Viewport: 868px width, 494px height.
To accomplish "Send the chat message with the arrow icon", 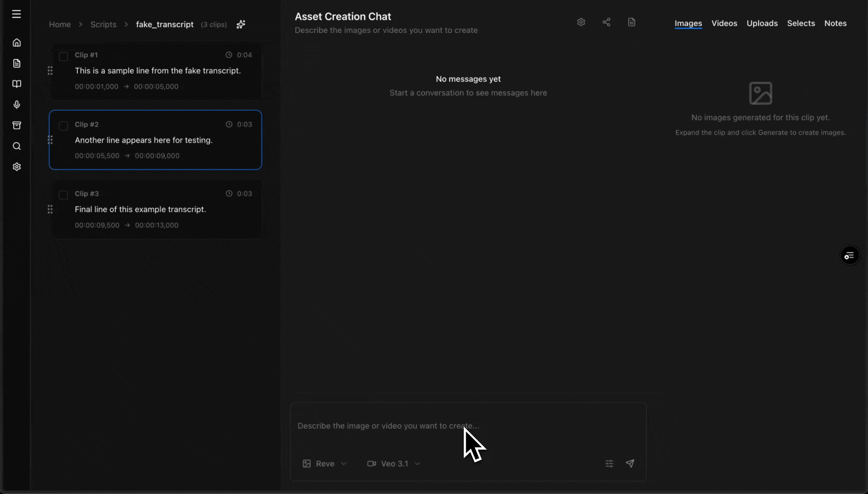I will tap(629, 463).
